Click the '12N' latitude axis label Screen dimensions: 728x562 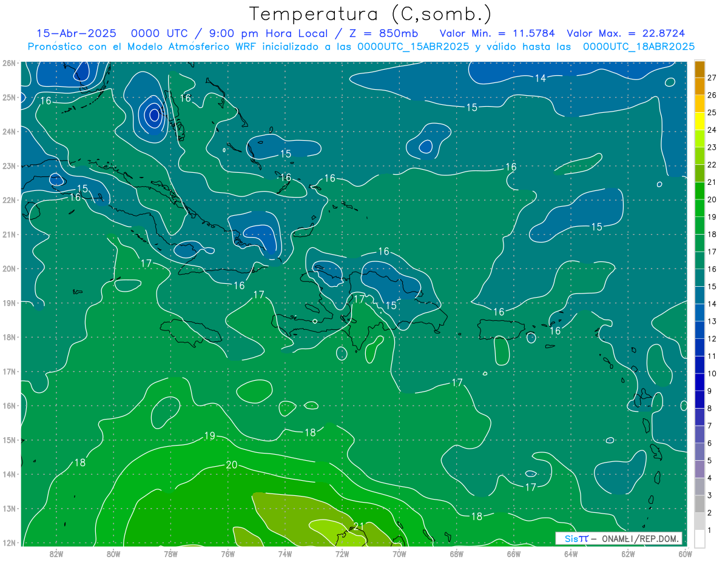tap(9, 543)
